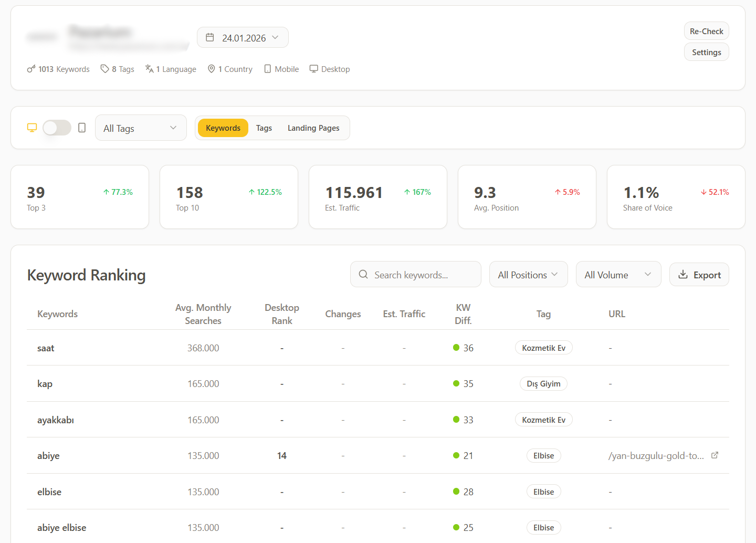This screenshot has height=543, width=756.
Task: Expand the All Volume filter dropdown
Action: 618,275
